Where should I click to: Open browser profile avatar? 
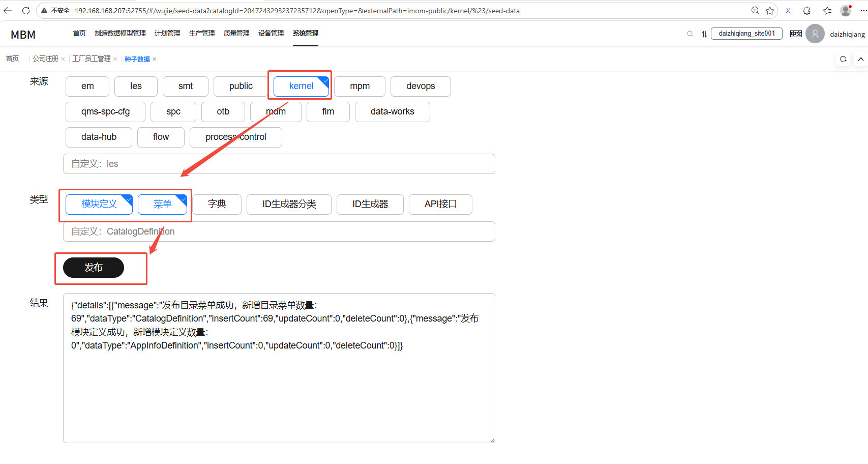[x=846, y=10]
